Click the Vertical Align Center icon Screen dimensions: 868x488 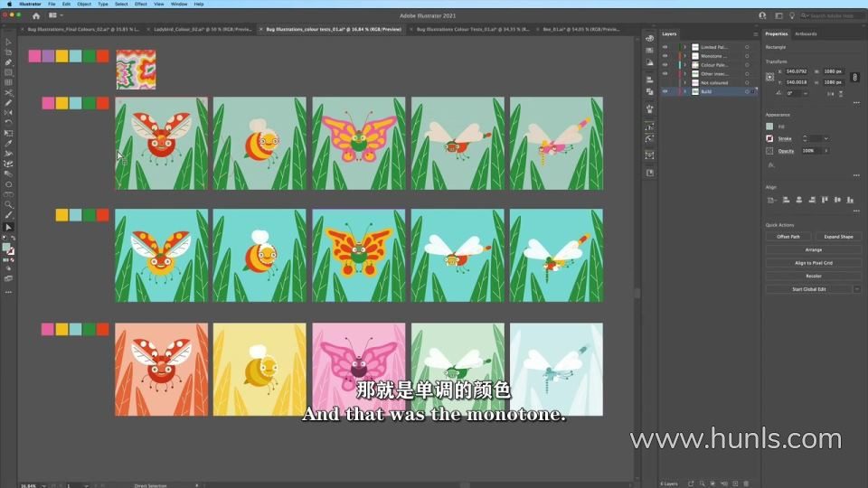pos(837,200)
